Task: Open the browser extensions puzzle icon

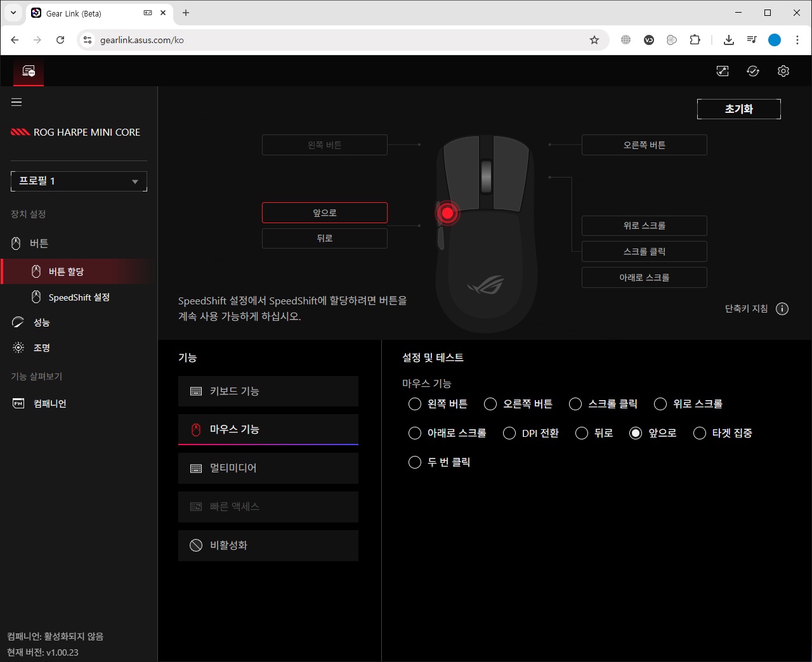Action: pos(695,40)
